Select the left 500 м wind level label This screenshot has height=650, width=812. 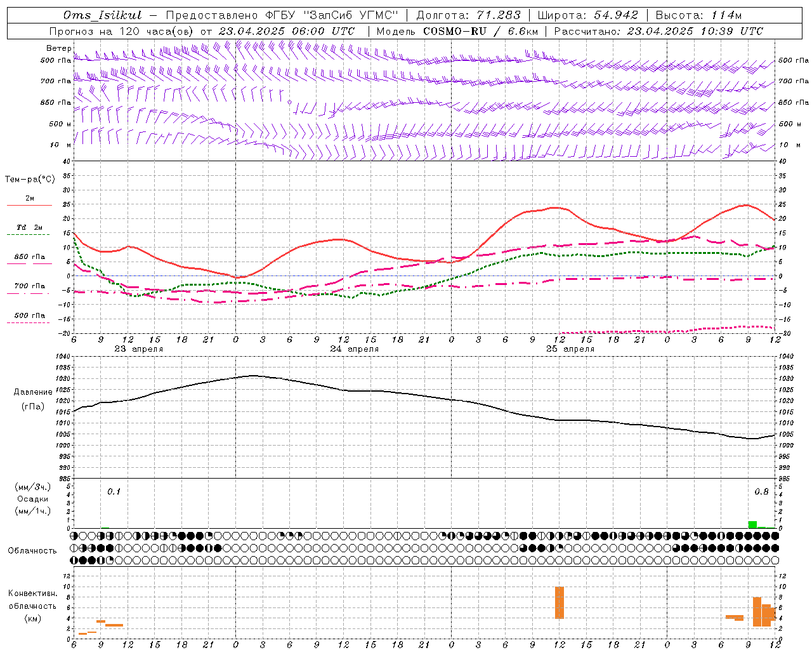(x=60, y=124)
